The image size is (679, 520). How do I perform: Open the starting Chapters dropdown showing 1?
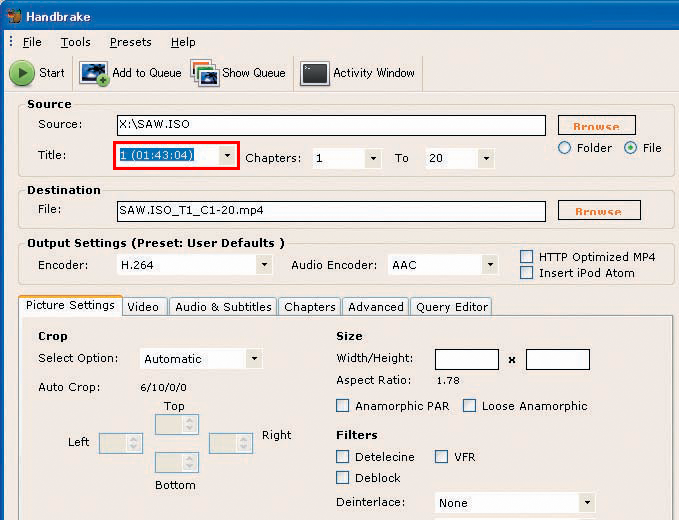(347, 158)
